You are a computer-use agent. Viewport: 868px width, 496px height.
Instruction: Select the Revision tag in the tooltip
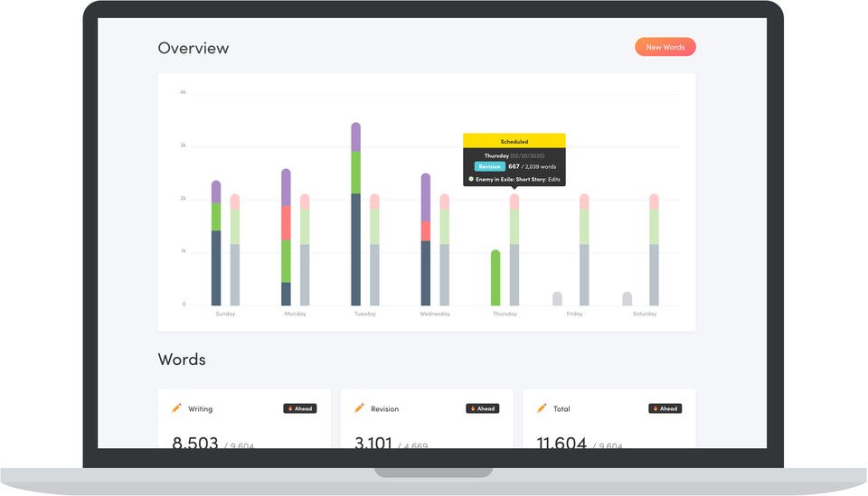(489, 166)
